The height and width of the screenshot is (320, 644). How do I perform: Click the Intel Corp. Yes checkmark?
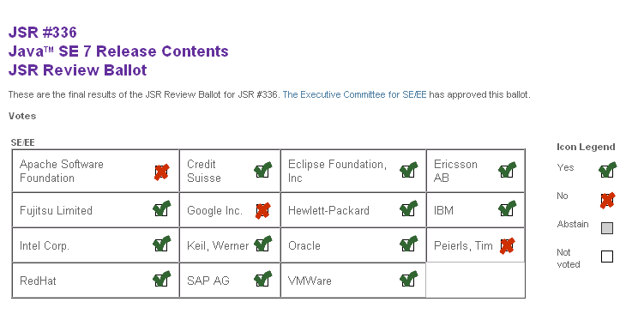162,244
